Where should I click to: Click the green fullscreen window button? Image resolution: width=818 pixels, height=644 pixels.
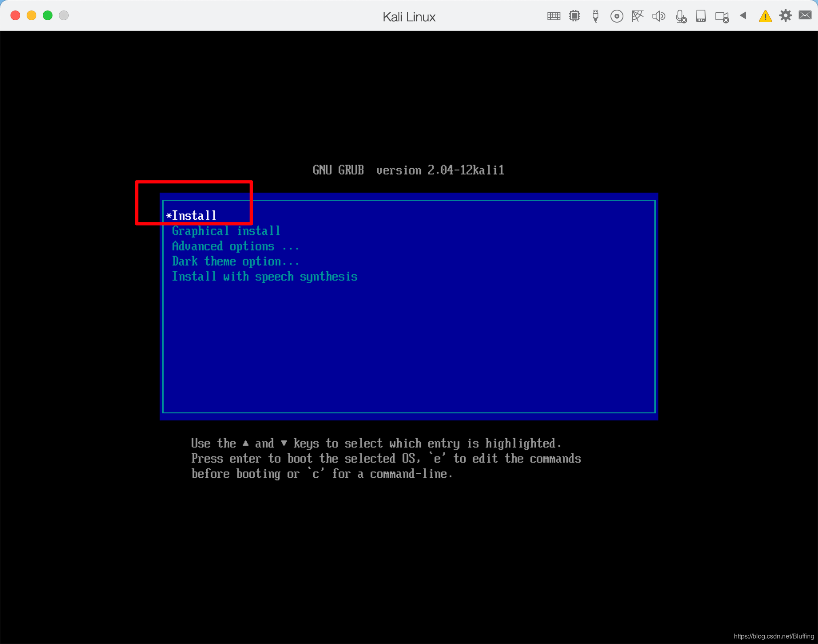[x=48, y=15]
